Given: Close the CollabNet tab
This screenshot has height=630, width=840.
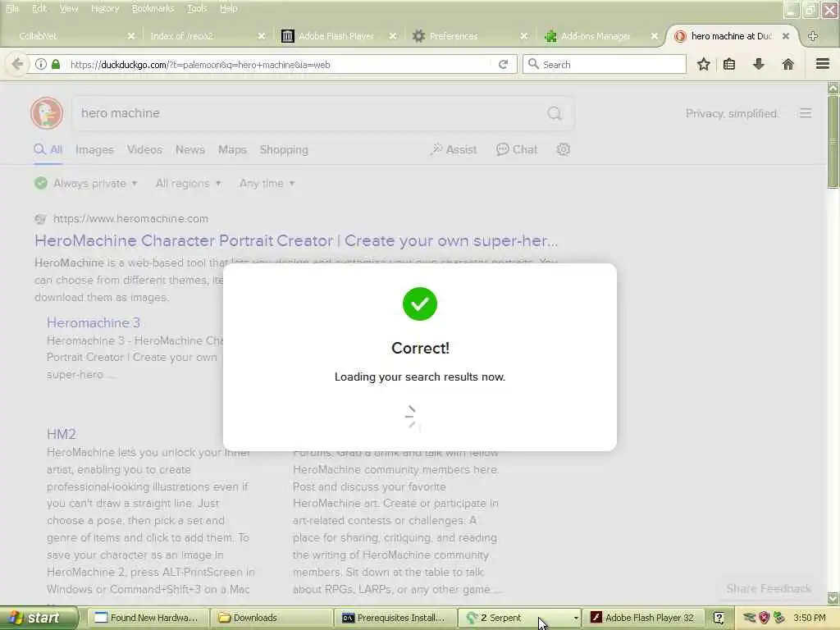Looking at the screenshot, I should [131, 36].
